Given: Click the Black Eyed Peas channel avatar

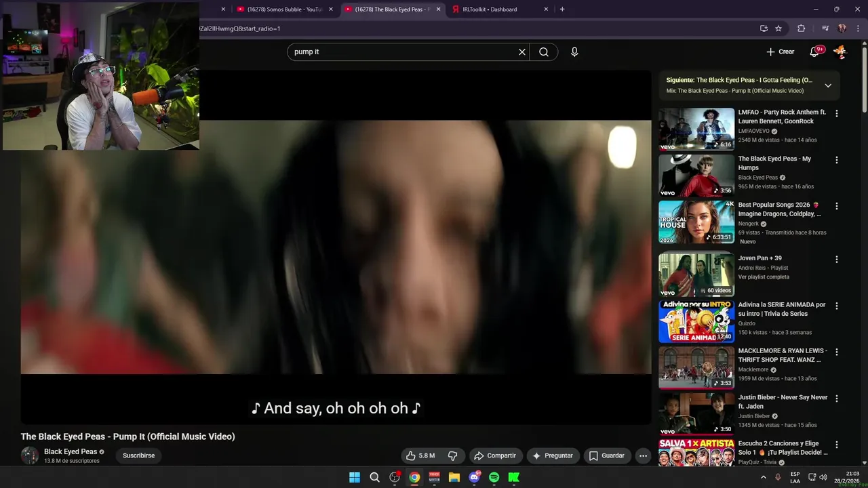Looking at the screenshot, I should [30, 455].
